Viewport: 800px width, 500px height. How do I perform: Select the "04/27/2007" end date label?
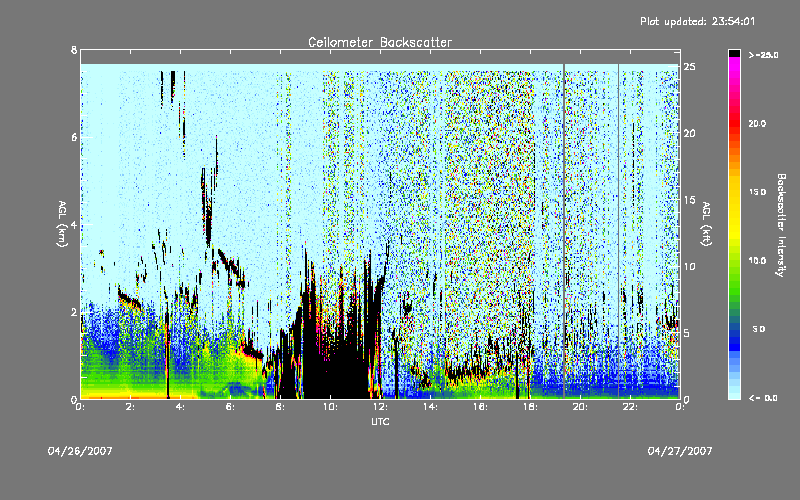coord(680,451)
